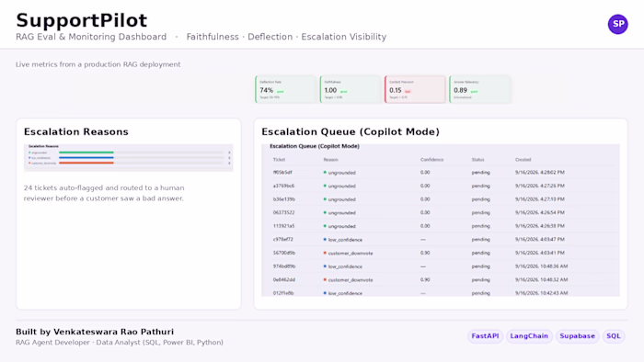Select the Supabase tag pill
The image size is (644, 362).
point(577,336)
